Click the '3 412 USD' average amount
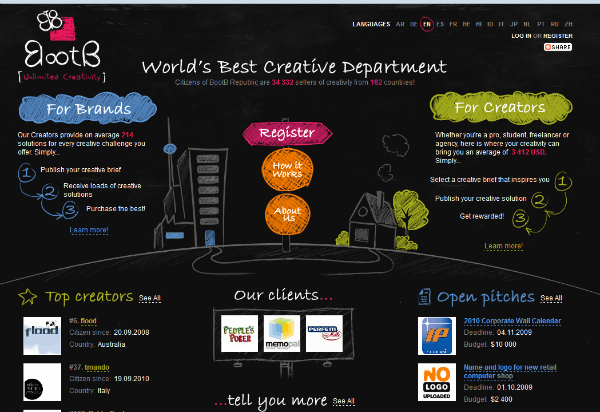 point(528,152)
